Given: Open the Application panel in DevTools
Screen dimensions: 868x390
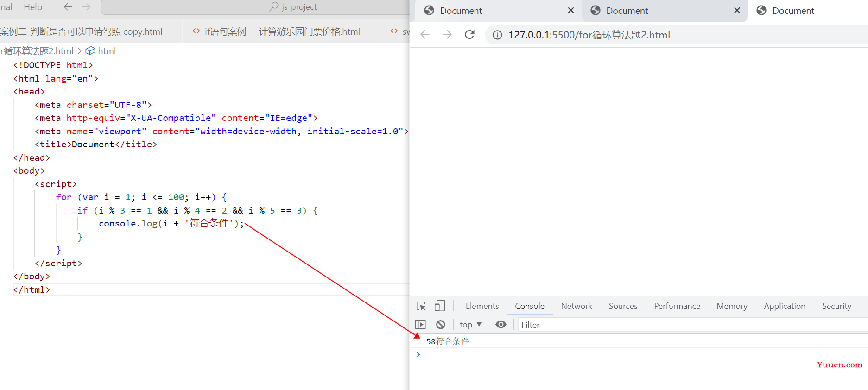Looking at the screenshot, I should 785,306.
